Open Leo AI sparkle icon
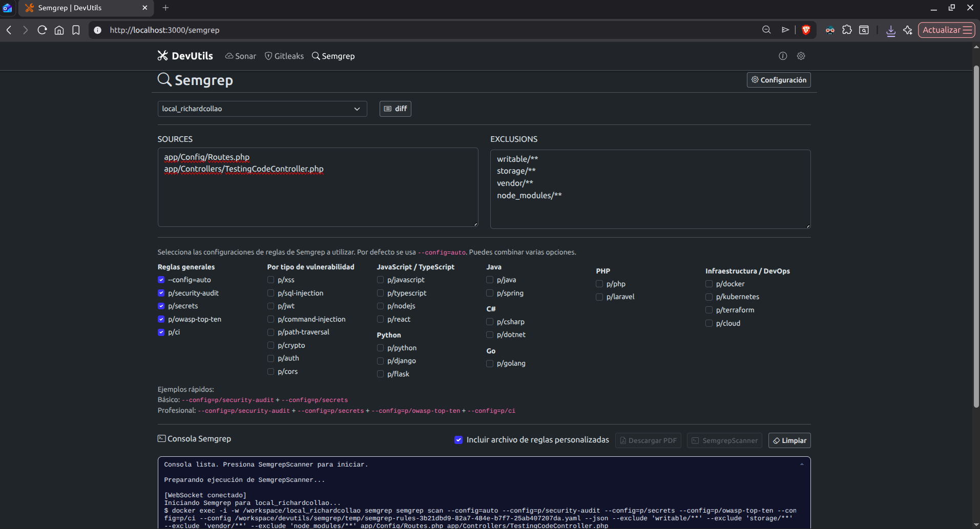980x529 pixels. pyautogui.click(x=908, y=30)
